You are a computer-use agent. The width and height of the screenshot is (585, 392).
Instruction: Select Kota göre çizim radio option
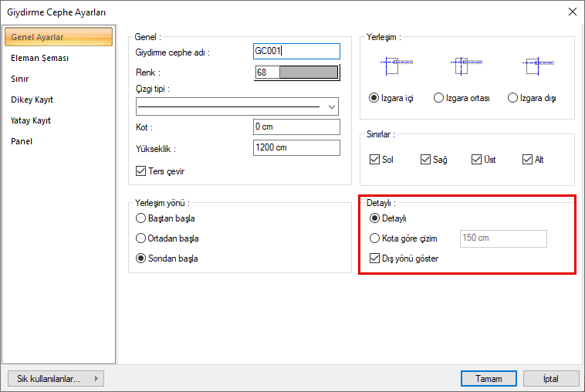coord(375,238)
